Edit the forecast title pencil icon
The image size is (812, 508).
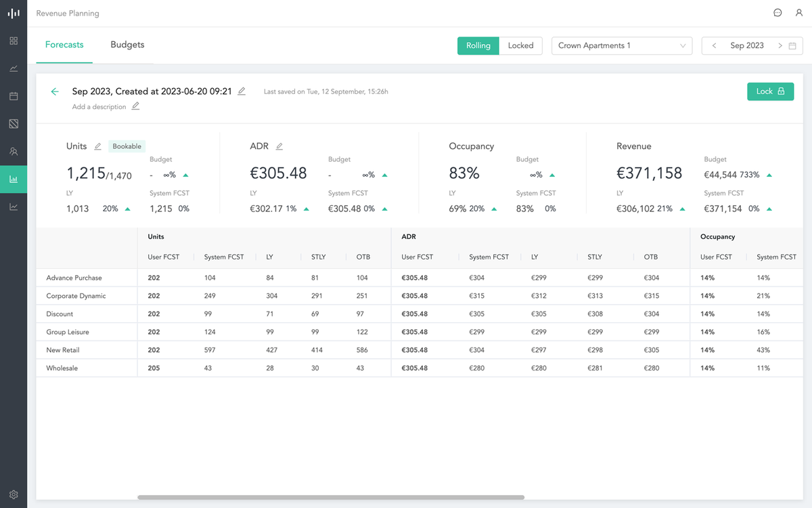pyautogui.click(x=242, y=91)
